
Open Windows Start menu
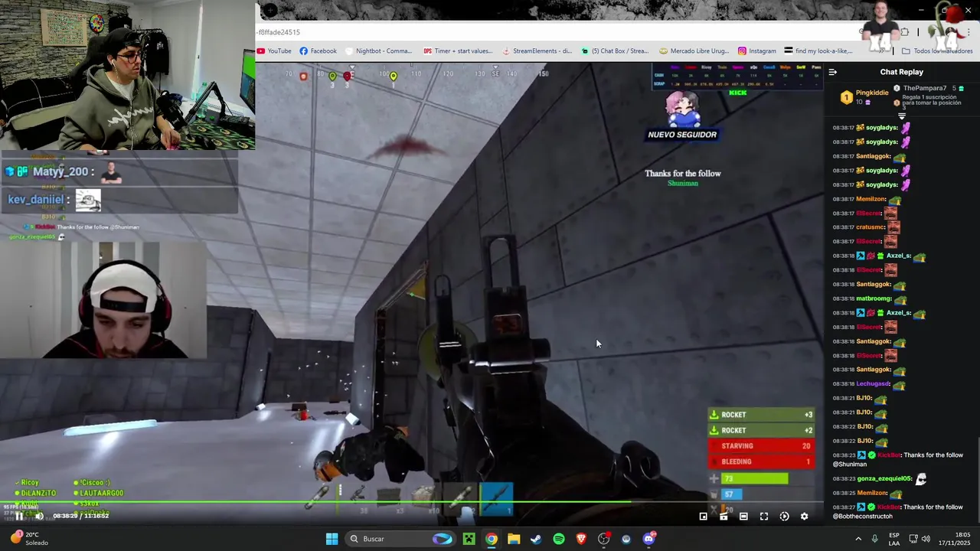coord(332,539)
